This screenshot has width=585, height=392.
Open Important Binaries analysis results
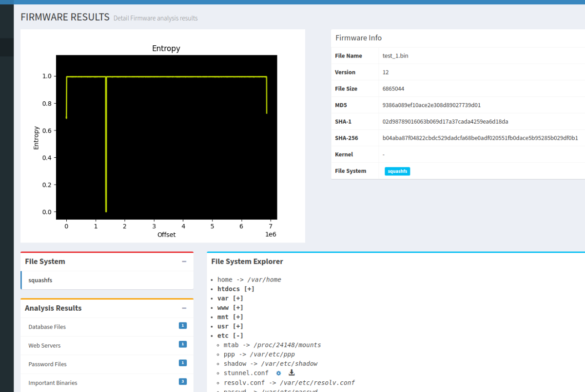107,383
